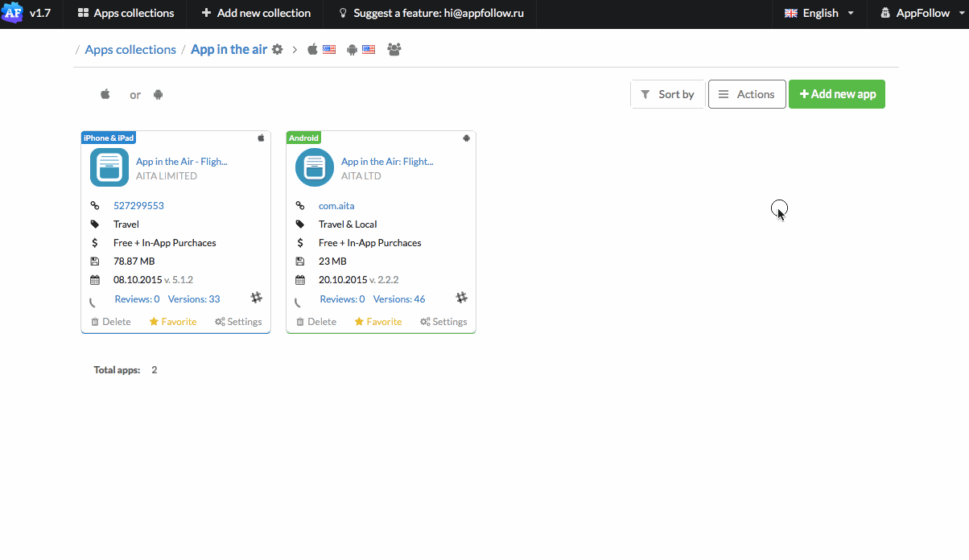Select Add new collection in top bar
The width and height of the screenshot is (969, 560).
(256, 13)
